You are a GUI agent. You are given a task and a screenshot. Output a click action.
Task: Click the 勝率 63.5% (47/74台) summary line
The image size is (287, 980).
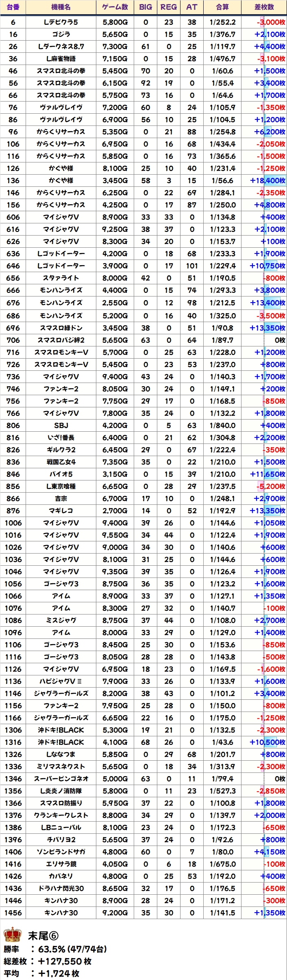point(55,949)
